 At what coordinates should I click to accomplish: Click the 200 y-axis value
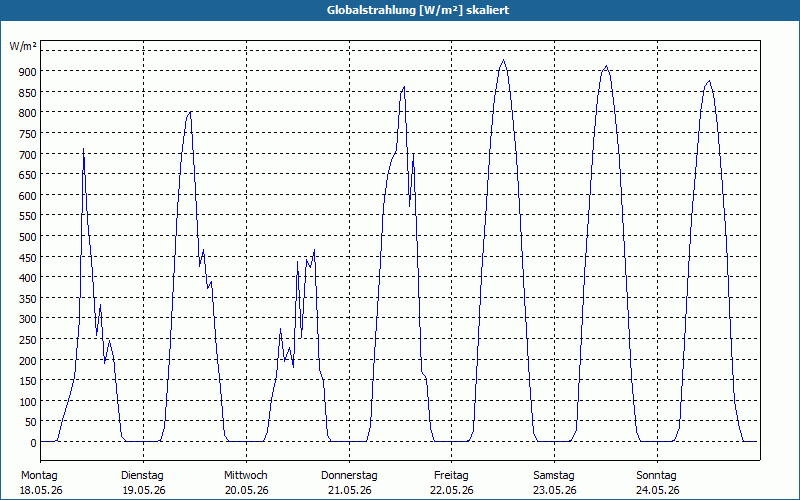coord(28,361)
